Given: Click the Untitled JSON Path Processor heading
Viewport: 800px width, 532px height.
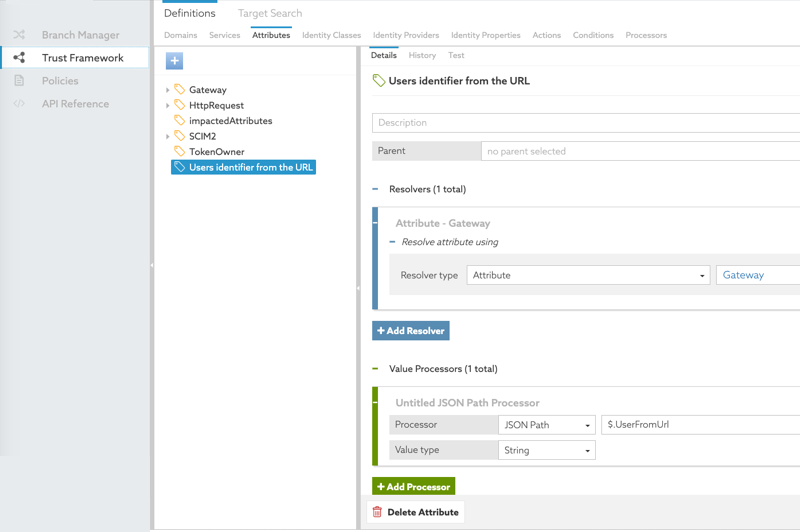Looking at the screenshot, I should tap(467, 403).
